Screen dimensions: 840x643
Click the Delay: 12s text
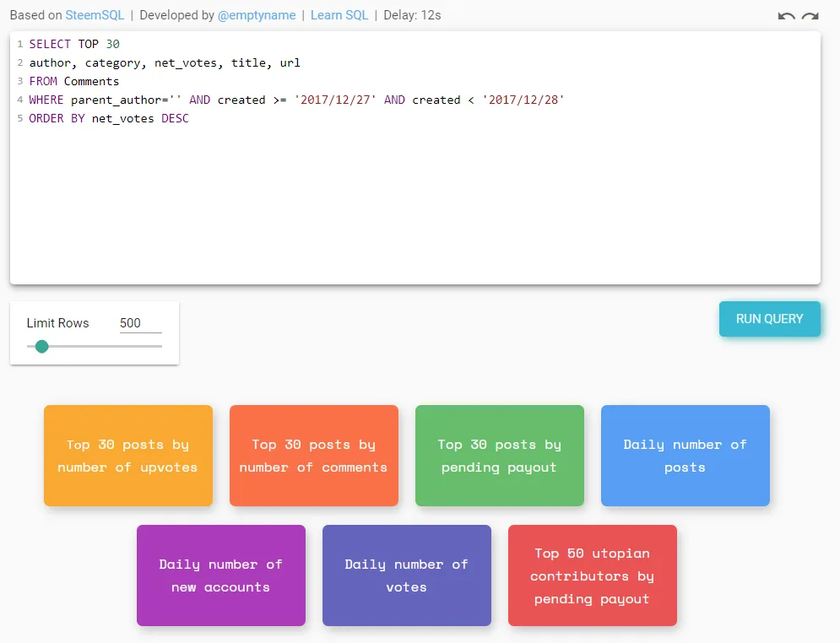(412, 15)
